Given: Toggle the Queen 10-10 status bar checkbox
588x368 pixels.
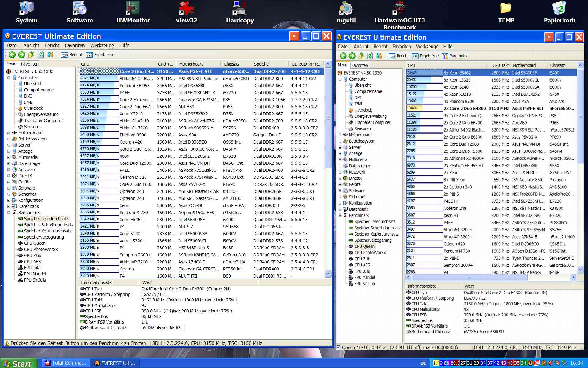Looking at the screenshot, I should point(338,347).
